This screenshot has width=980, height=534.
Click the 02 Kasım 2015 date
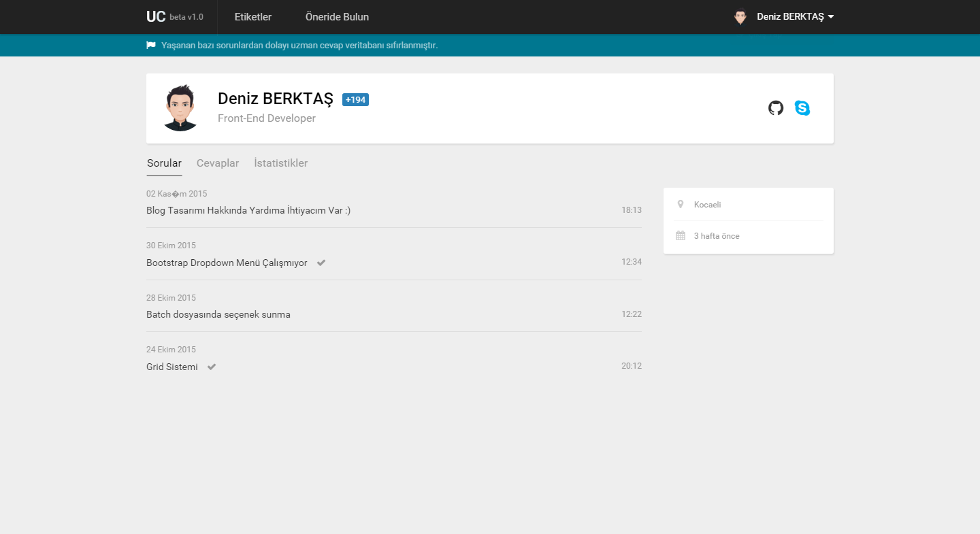pos(177,194)
